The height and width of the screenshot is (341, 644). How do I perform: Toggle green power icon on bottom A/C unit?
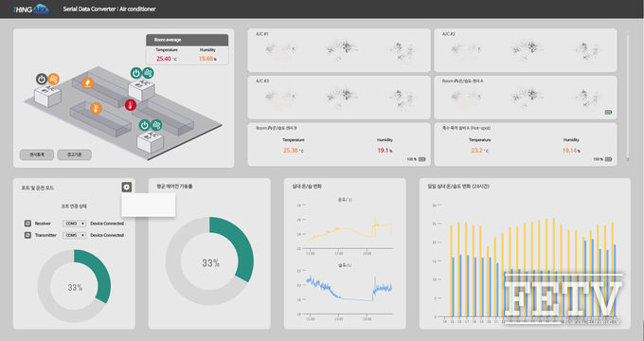tap(144, 125)
